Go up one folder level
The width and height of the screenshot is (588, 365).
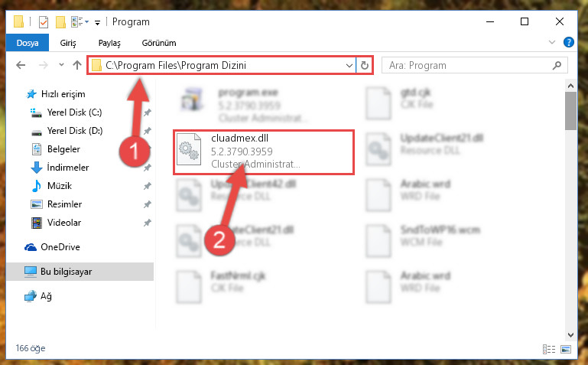[x=77, y=65]
